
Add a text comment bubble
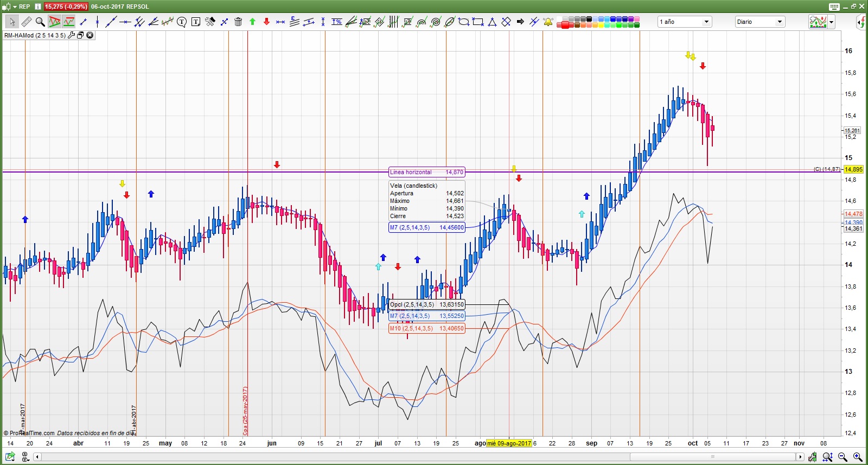[182, 22]
